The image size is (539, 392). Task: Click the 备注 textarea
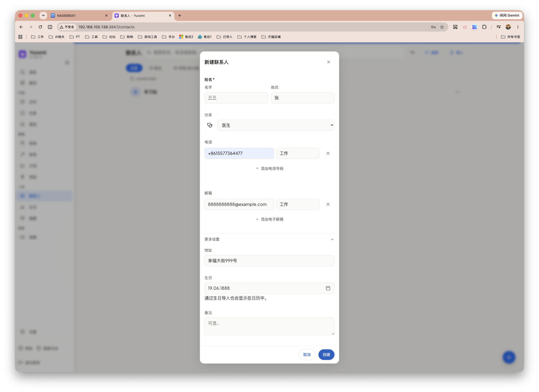point(269,326)
